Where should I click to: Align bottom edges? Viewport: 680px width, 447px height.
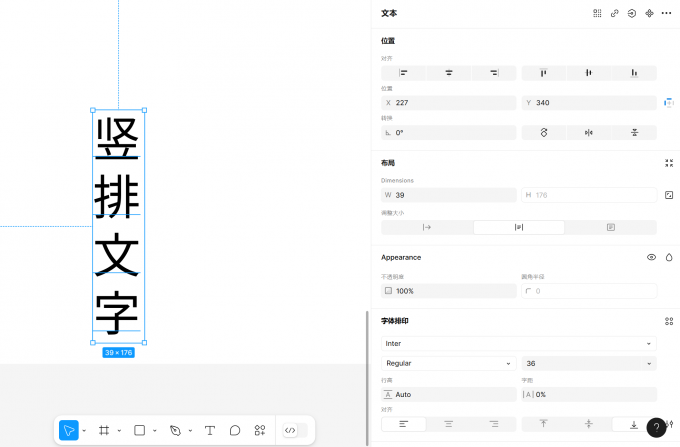click(634, 73)
